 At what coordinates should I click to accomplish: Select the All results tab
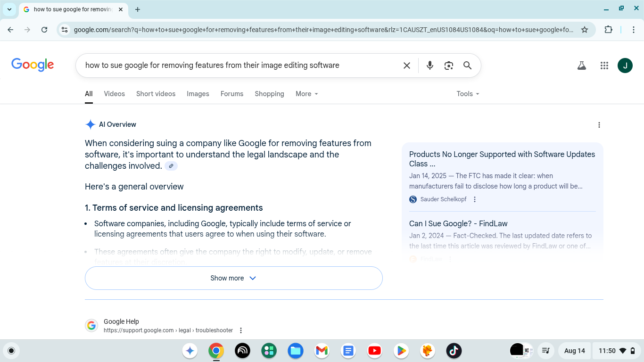89,94
